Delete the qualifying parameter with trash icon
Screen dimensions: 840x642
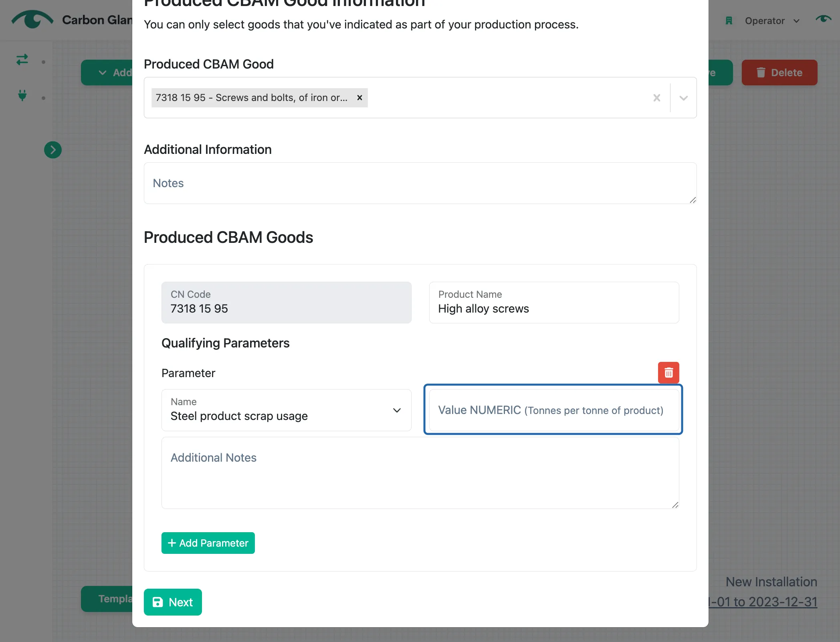click(x=668, y=373)
